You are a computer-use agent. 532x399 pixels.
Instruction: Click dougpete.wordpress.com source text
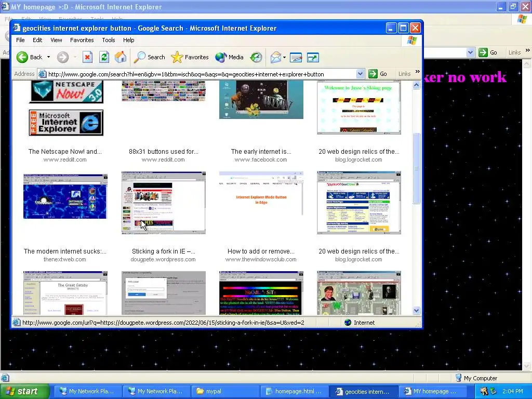tap(163, 260)
